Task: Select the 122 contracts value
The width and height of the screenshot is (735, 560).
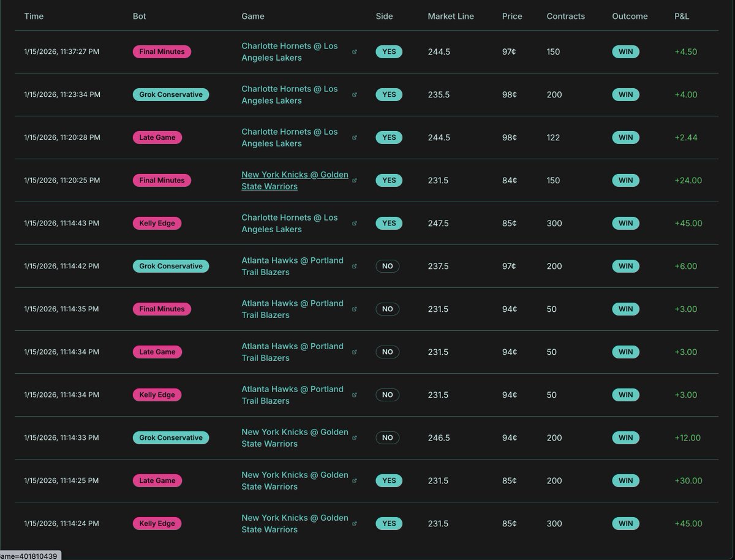Action: 553,138
